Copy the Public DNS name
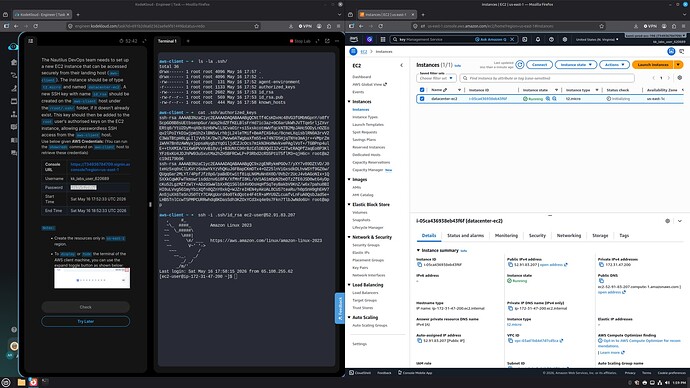Image resolution: width=690 pixels, height=388 pixels. point(601,281)
